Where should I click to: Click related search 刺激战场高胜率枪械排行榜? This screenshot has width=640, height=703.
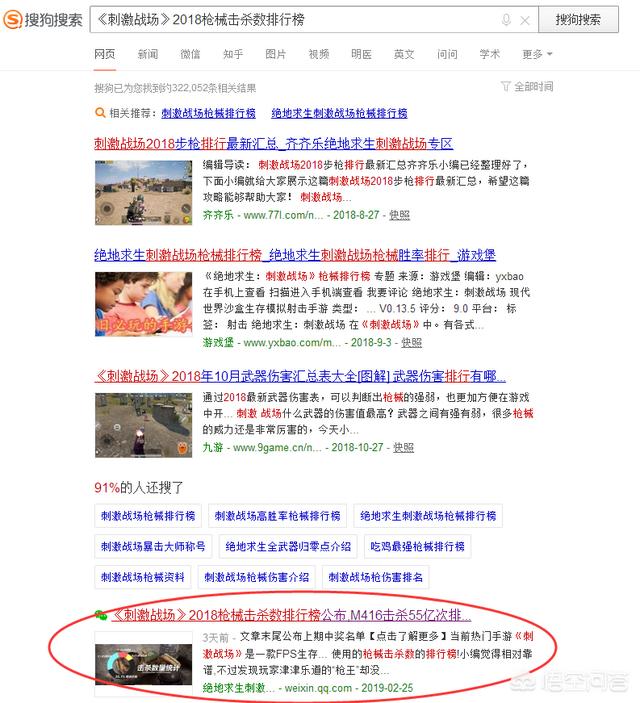click(277, 516)
